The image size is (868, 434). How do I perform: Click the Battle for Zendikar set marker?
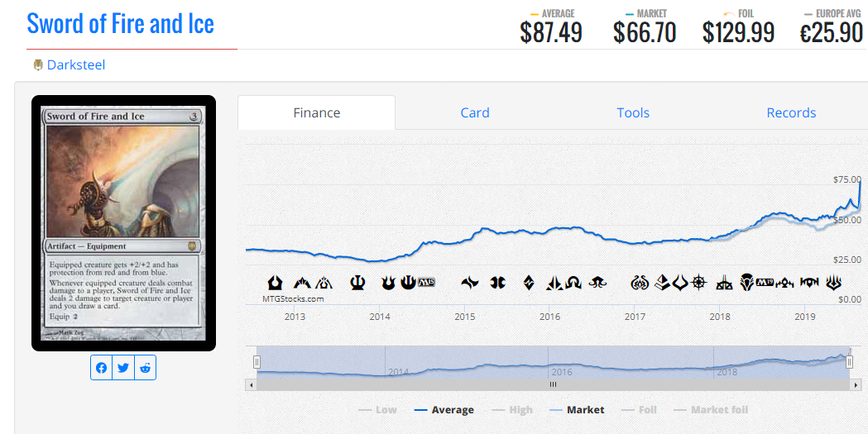[x=530, y=283]
